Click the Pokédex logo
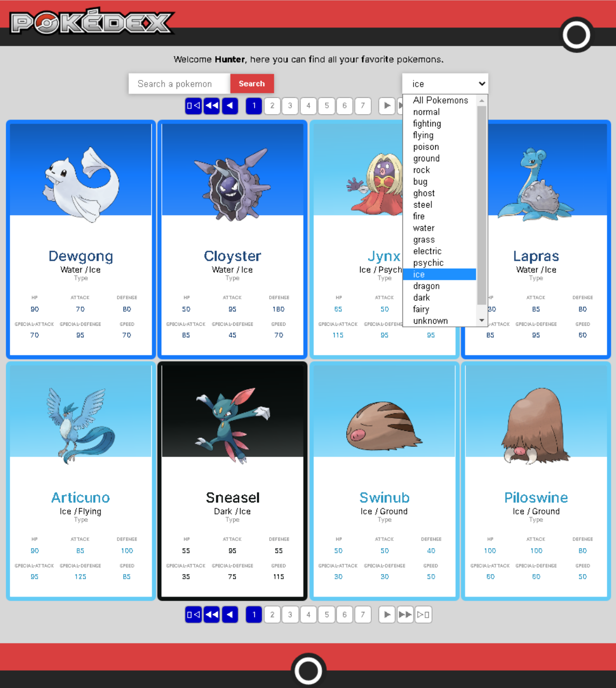The width and height of the screenshot is (616, 688). (x=91, y=22)
